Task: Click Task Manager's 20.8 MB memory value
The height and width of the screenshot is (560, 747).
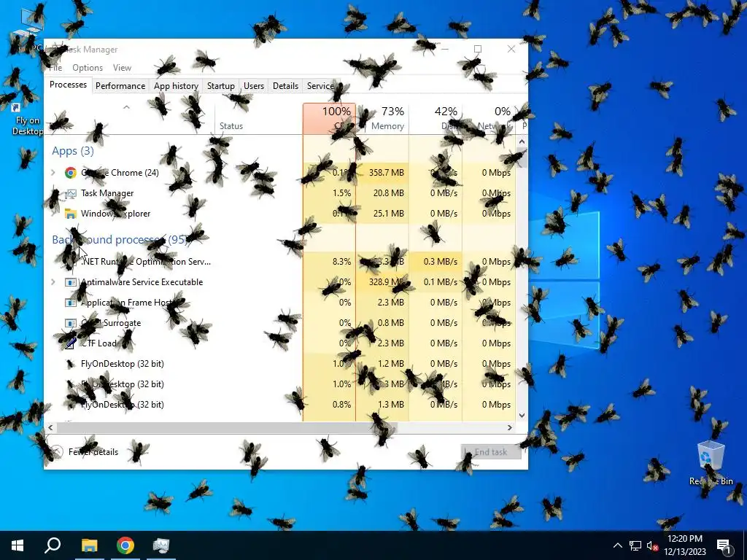Action: 388,193
